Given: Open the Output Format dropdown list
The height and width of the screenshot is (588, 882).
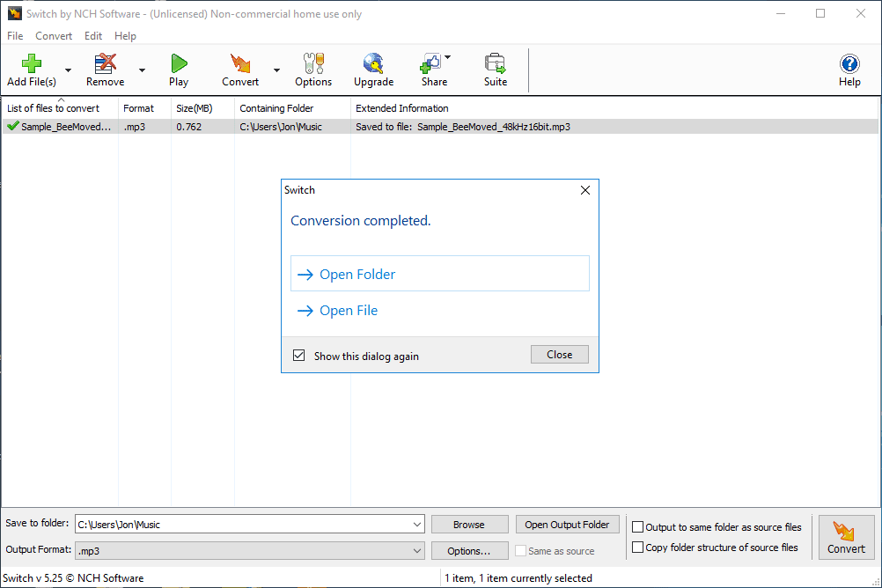Looking at the screenshot, I should pyautogui.click(x=416, y=551).
